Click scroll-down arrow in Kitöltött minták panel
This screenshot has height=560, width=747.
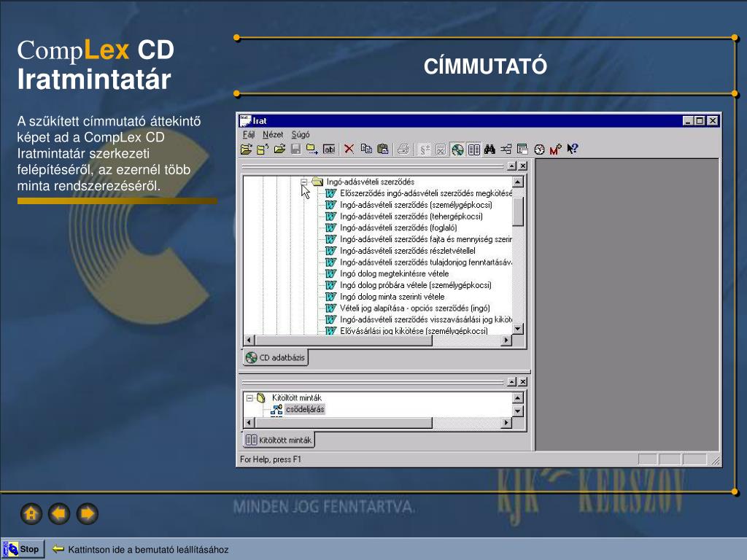tap(518, 411)
